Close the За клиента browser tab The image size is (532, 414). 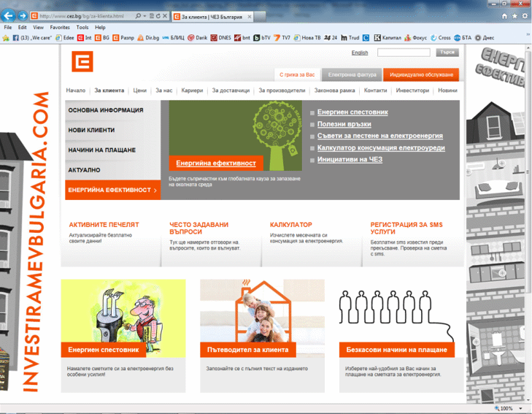click(x=250, y=16)
